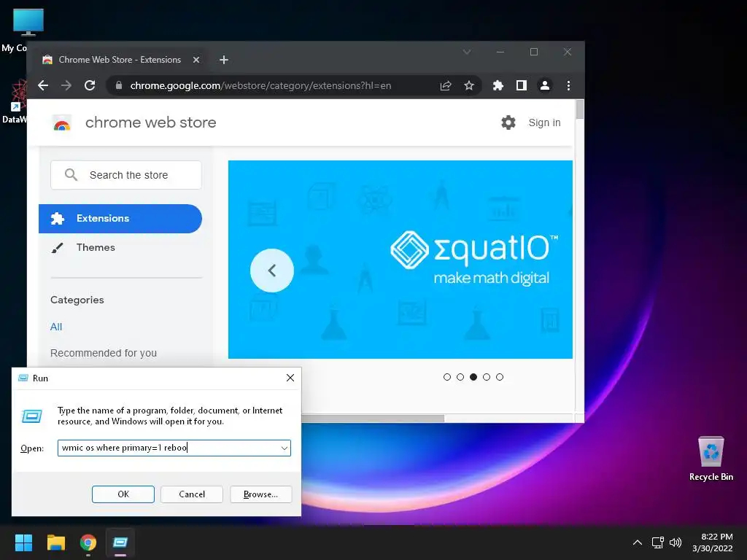Click the address bar URL text
The height and width of the screenshot is (560, 747).
click(260, 86)
